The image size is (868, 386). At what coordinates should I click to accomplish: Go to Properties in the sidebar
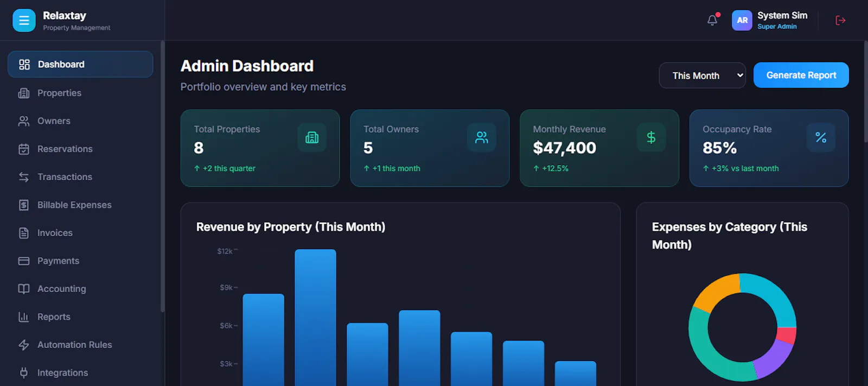coord(80,93)
